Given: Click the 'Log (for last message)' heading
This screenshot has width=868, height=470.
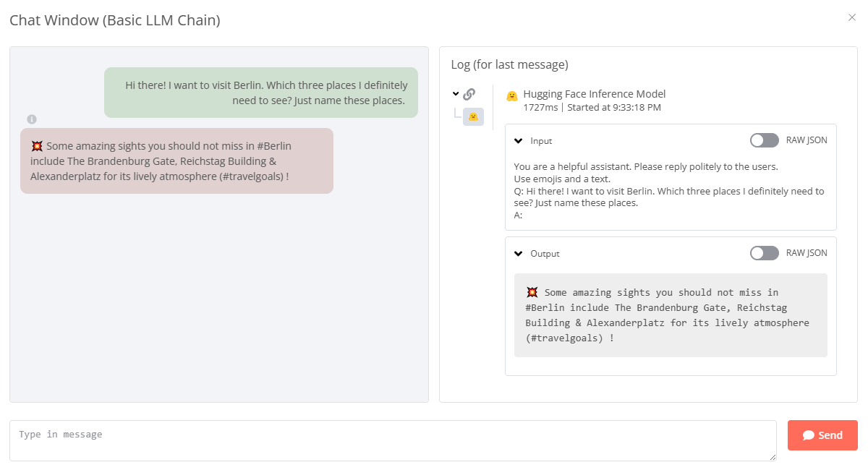Looking at the screenshot, I should (x=509, y=64).
